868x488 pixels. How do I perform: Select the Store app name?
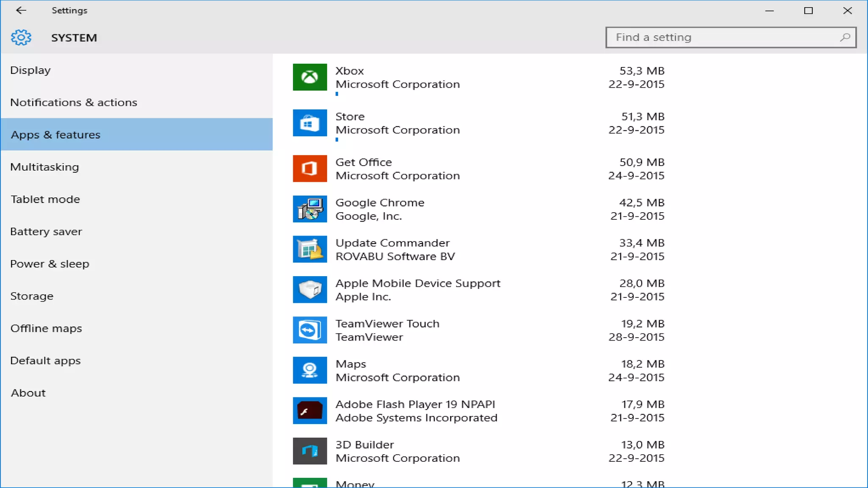point(350,116)
